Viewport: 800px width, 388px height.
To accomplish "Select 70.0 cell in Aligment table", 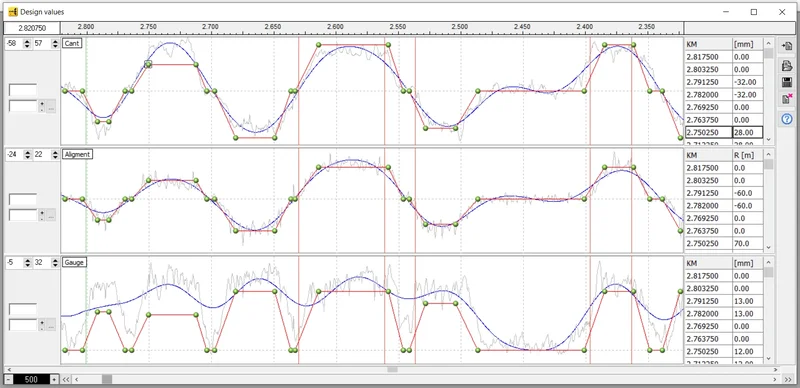I will (747, 244).
